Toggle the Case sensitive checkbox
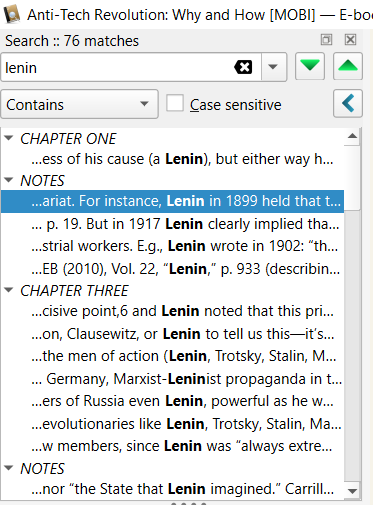This screenshot has height=505, width=373. [x=175, y=103]
